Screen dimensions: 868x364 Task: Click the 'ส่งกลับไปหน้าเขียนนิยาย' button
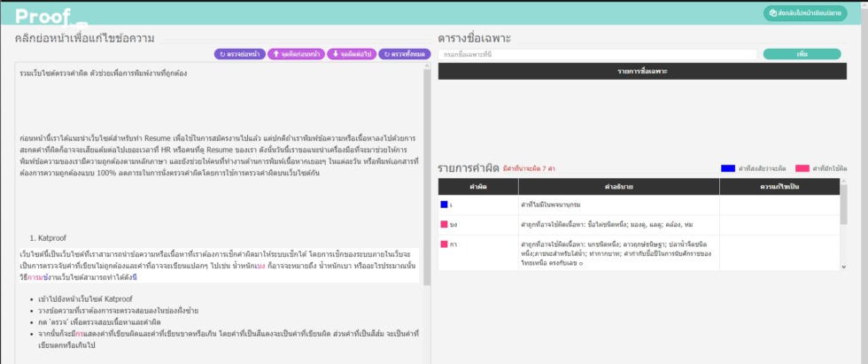click(805, 13)
